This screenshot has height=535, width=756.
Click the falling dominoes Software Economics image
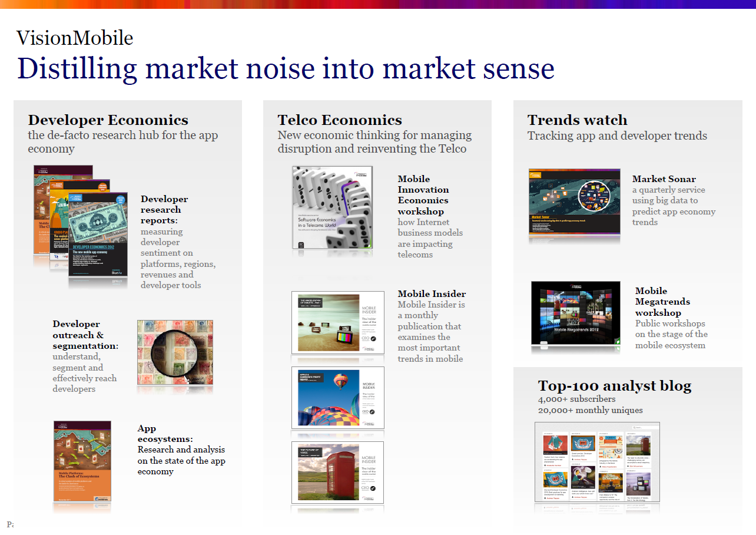point(333,207)
